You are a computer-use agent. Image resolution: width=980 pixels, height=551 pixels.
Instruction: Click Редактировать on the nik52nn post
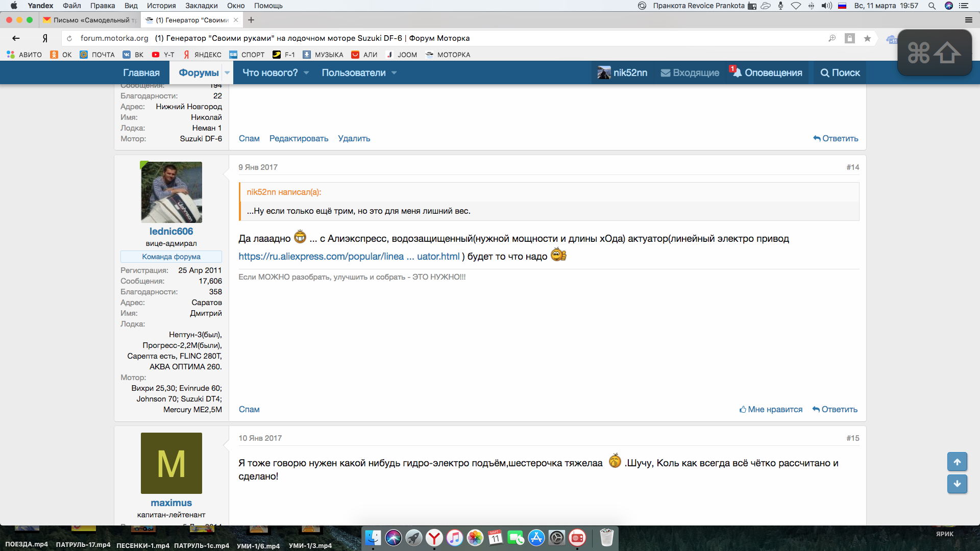299,139
